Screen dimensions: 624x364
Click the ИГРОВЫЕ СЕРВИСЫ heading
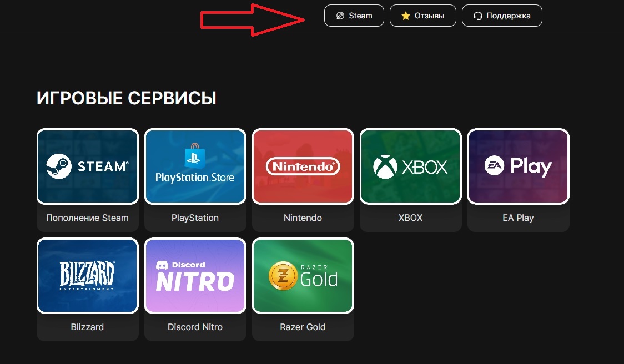coord(127,98)
